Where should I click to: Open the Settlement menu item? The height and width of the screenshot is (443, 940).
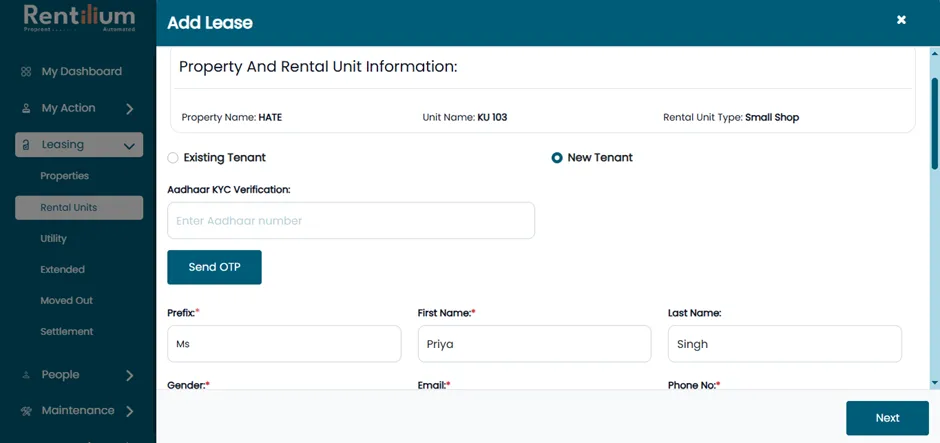[67, 332]
